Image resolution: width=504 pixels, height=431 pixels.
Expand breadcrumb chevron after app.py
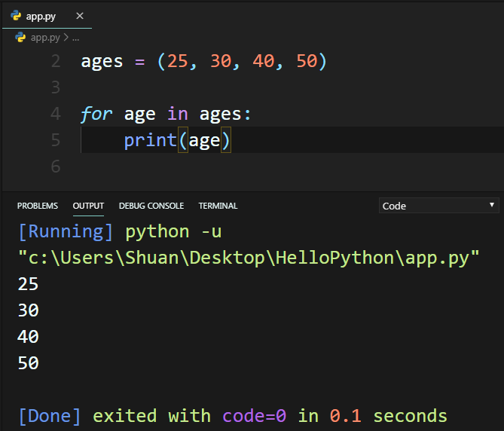pos(66,37)
